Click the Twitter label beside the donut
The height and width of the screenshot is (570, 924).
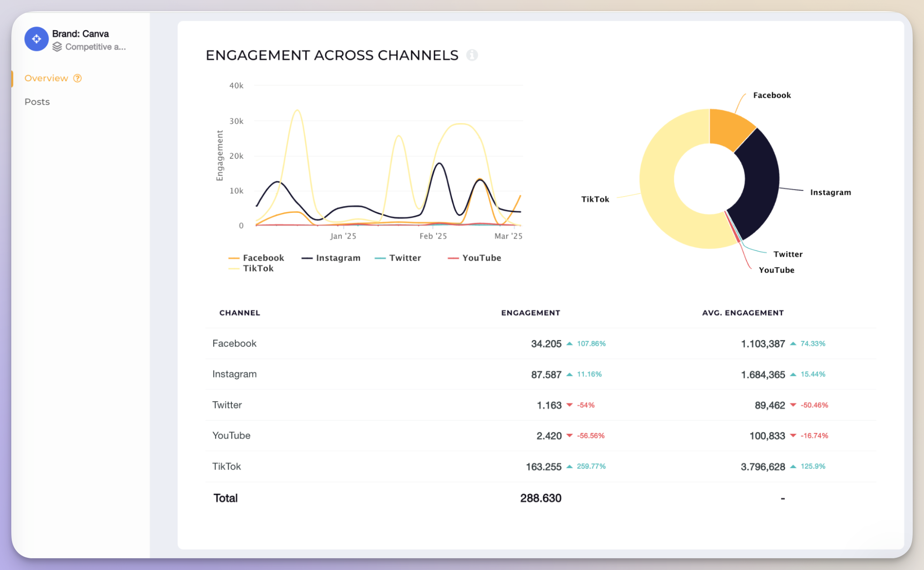tap(788, 254)
